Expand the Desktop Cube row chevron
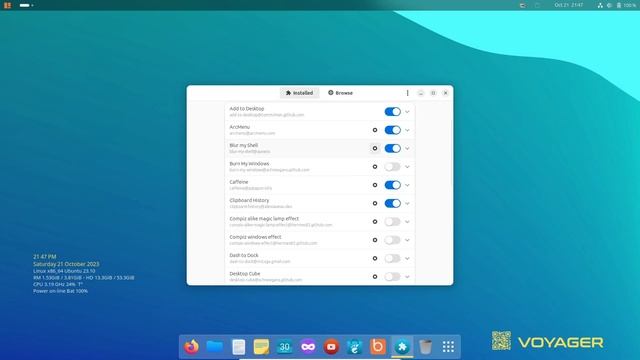Image resolution: width=640 pixels, height=360 pixels. click(x=407, y=277)
